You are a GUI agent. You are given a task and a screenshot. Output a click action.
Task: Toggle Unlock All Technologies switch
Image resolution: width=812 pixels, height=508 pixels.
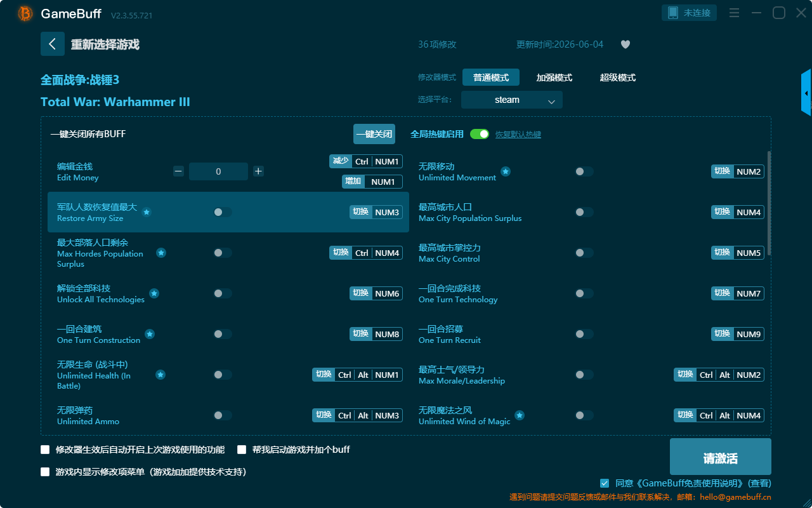click(x=223, y=293)
